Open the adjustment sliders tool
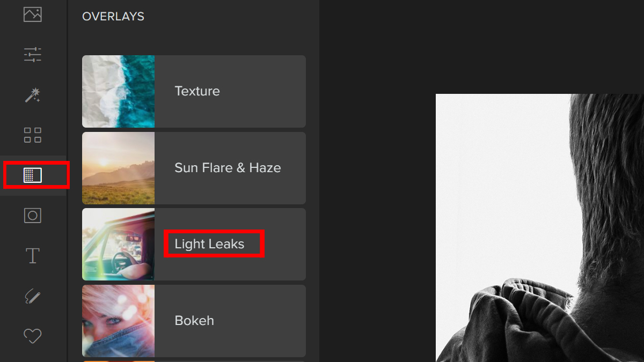Viewport: 644px width, 362px height. [33, 55]
